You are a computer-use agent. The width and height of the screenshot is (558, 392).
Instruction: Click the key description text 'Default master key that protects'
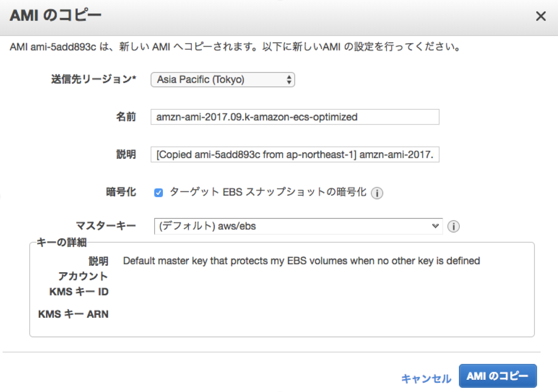pos(301,261)
